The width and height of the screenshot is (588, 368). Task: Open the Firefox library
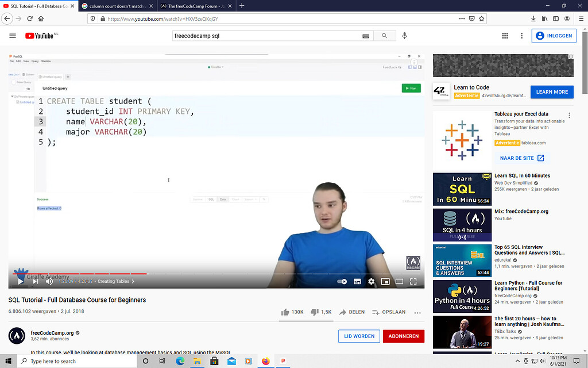pyautogui.click(x=544, y=19)
